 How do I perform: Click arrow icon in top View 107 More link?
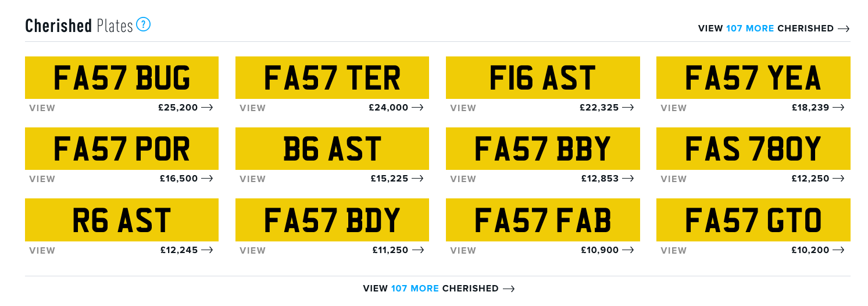844,29
